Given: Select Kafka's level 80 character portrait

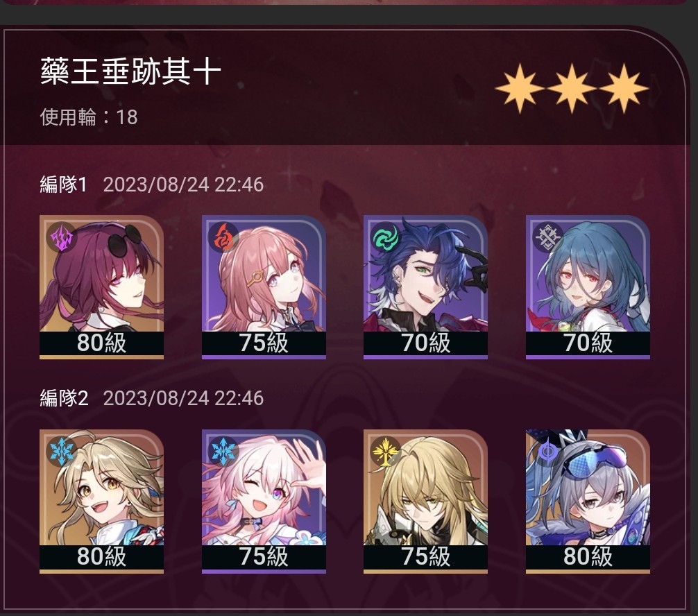Looking at the screenshot, I should [x=101, y=287].
